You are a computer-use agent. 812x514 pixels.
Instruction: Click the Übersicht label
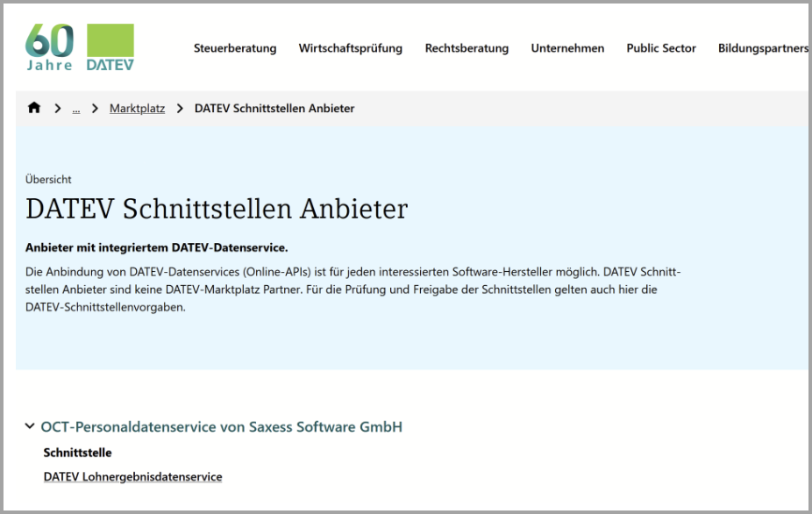[48, 179]
